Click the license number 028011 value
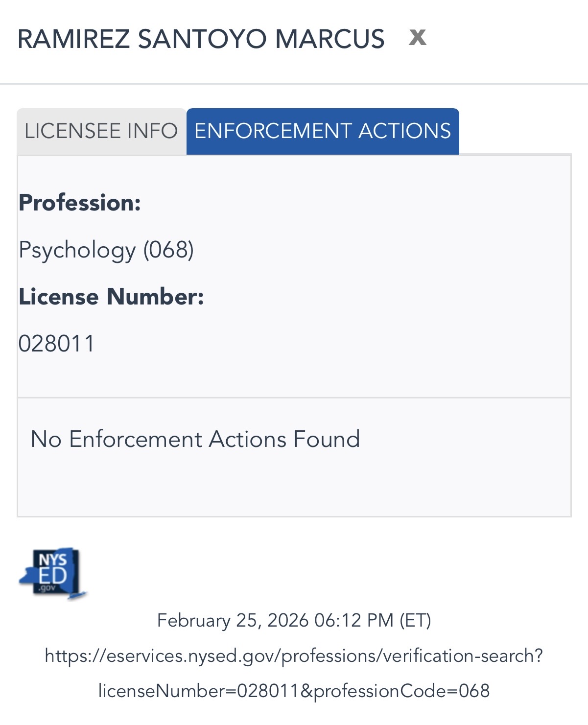This screenshot has width=588, height=725. tap(56, 344)
